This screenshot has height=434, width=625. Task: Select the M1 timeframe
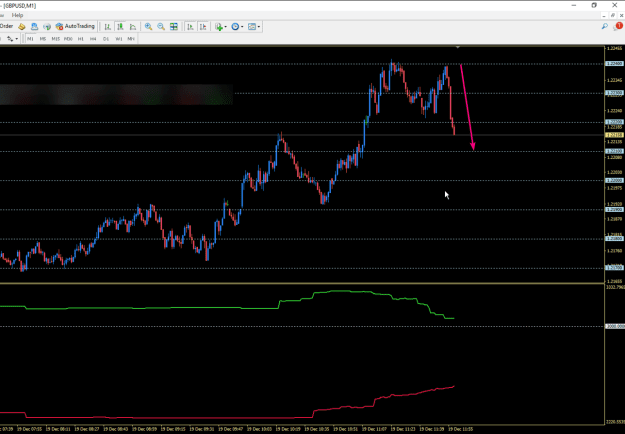(x=30, y=39)
